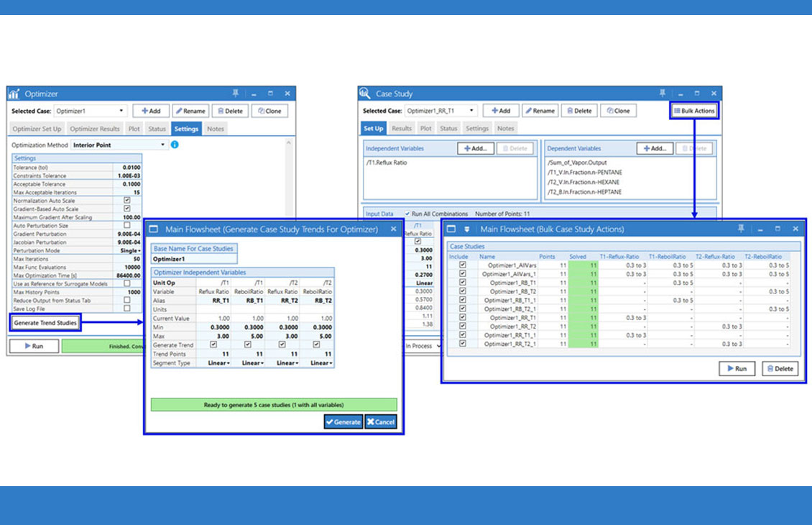
Task: Open the Optimization Method dropdown
Action: tap(163, 143)
